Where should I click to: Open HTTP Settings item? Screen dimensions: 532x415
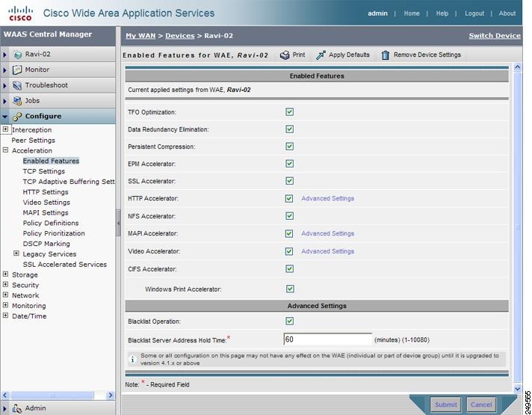[46, 192]
